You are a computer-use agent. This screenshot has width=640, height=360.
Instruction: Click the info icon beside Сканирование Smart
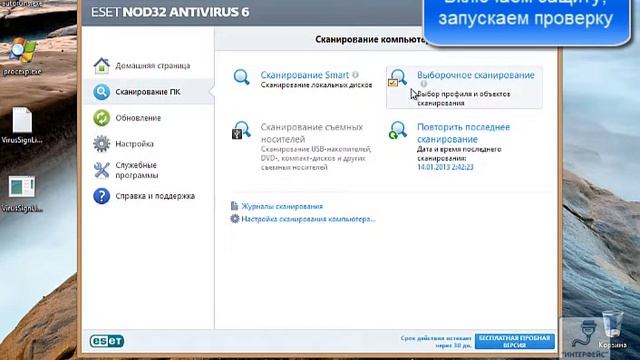(356, 75)
